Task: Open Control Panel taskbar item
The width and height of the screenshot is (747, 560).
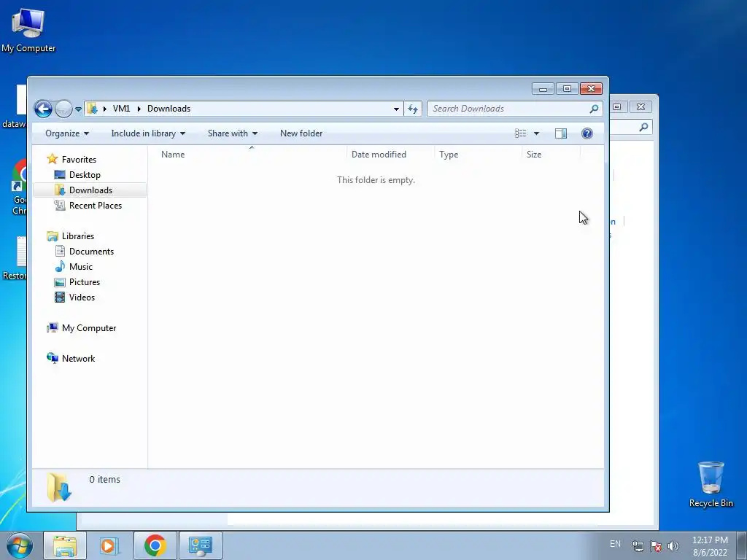Action: (x=200, y=545)
